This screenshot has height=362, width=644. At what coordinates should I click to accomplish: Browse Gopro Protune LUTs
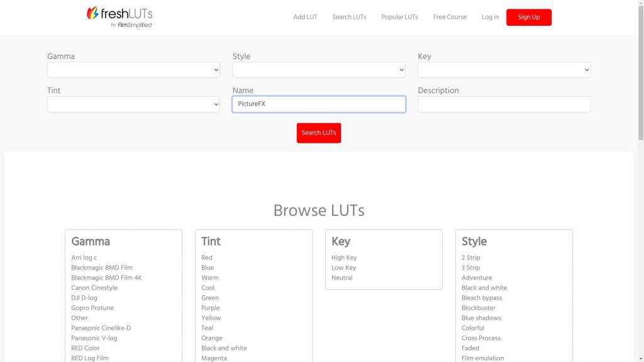point(92,308)
